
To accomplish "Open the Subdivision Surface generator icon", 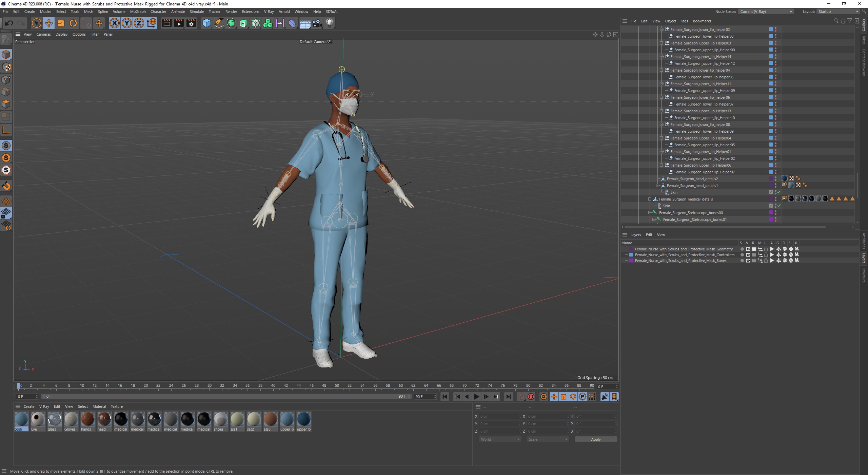I will click(x=231, y=23).
